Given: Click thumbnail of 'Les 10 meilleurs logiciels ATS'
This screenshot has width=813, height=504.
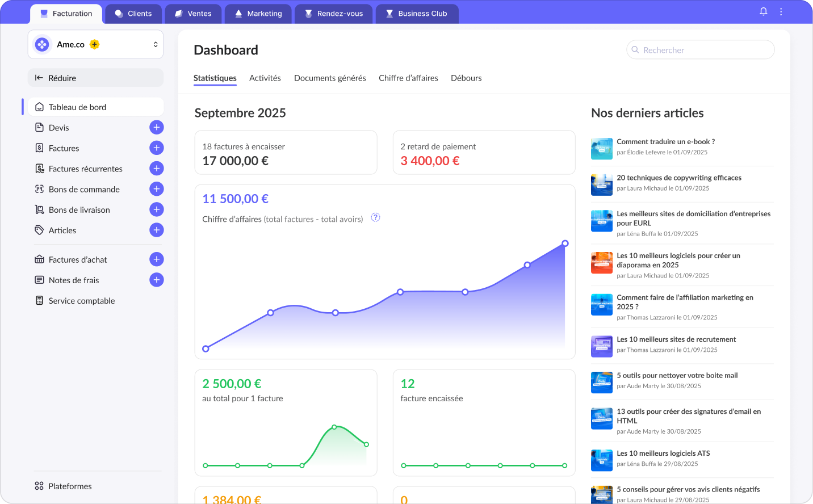Looking at the screenshot, I should 601,460.
